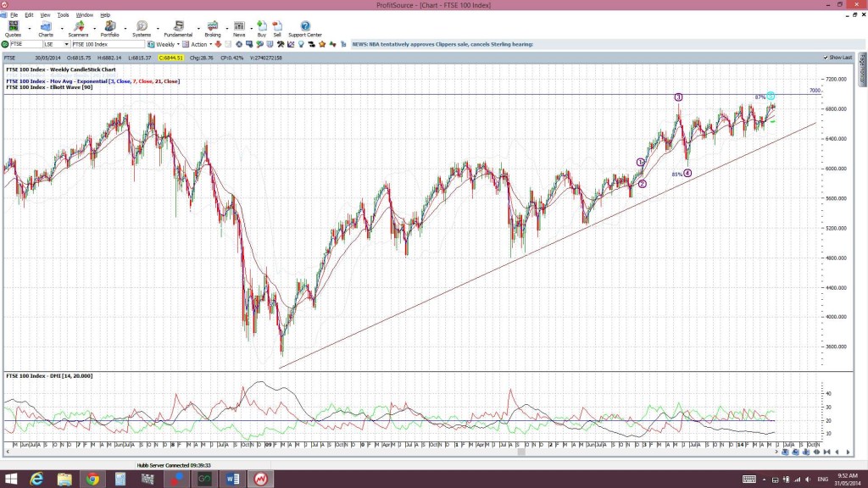Image resolution: width=868 pixels, height=488 pixels.
Task: Click the red down-arrow icon beside Action
Action: [218, 44]
